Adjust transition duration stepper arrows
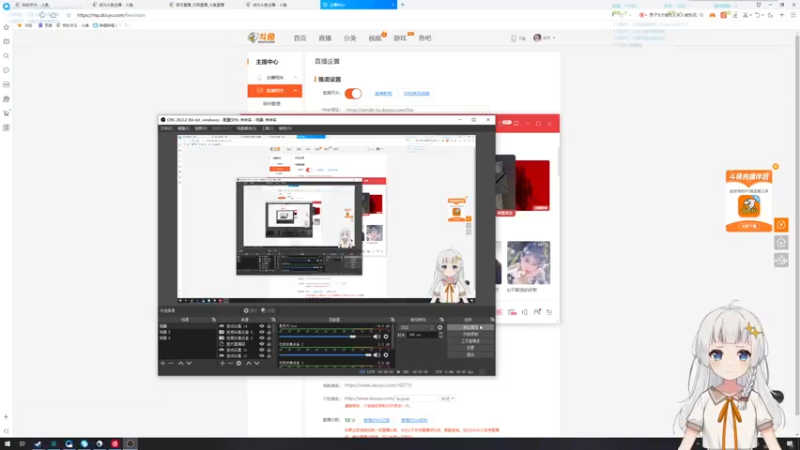The image size is (800, 450). [441, 335]
